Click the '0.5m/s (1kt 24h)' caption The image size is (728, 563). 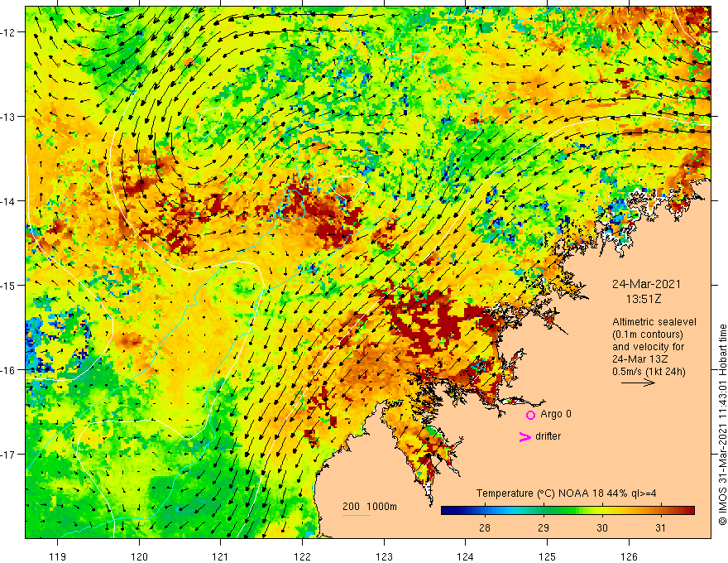coord(649,371)
